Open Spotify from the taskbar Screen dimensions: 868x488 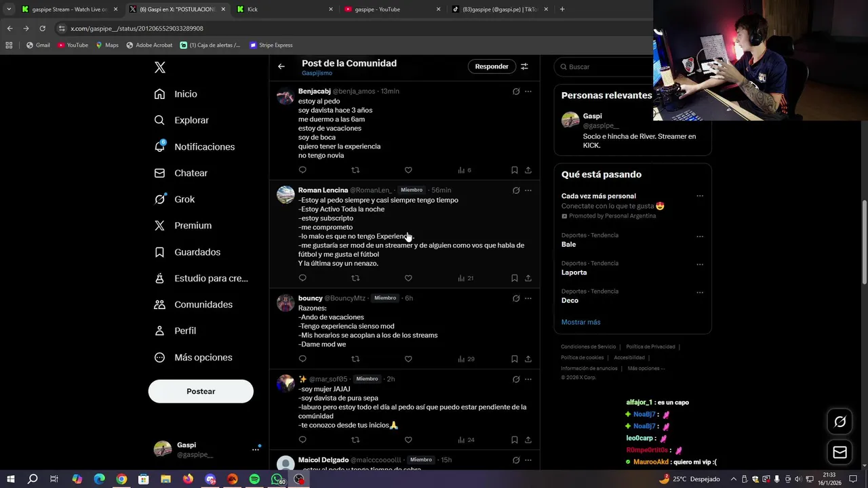tap(254, 479)
